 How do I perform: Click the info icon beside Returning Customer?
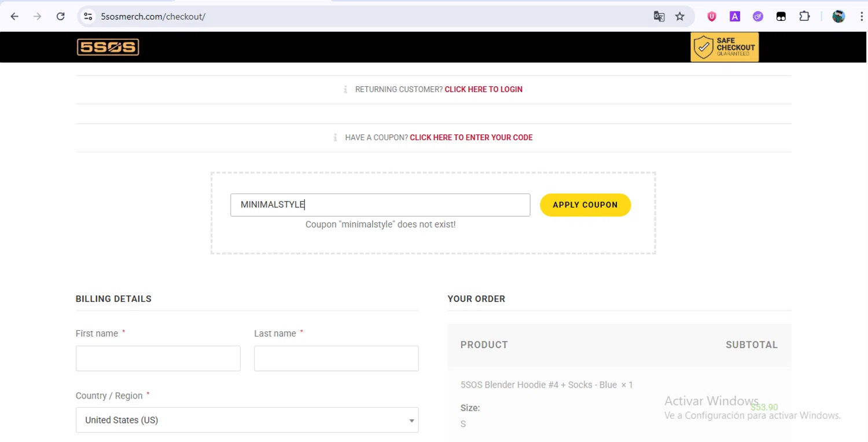[x=345, y=89]
